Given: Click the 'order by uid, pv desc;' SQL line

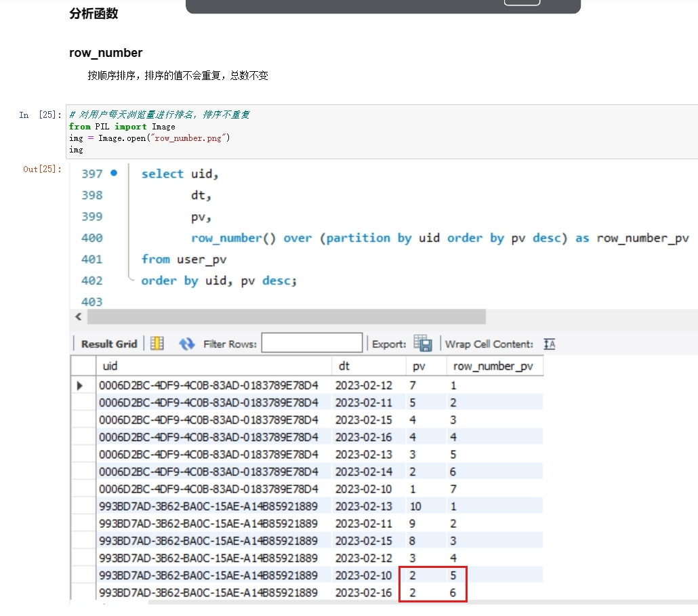Looking at the screenshot, I should (219, 281).
